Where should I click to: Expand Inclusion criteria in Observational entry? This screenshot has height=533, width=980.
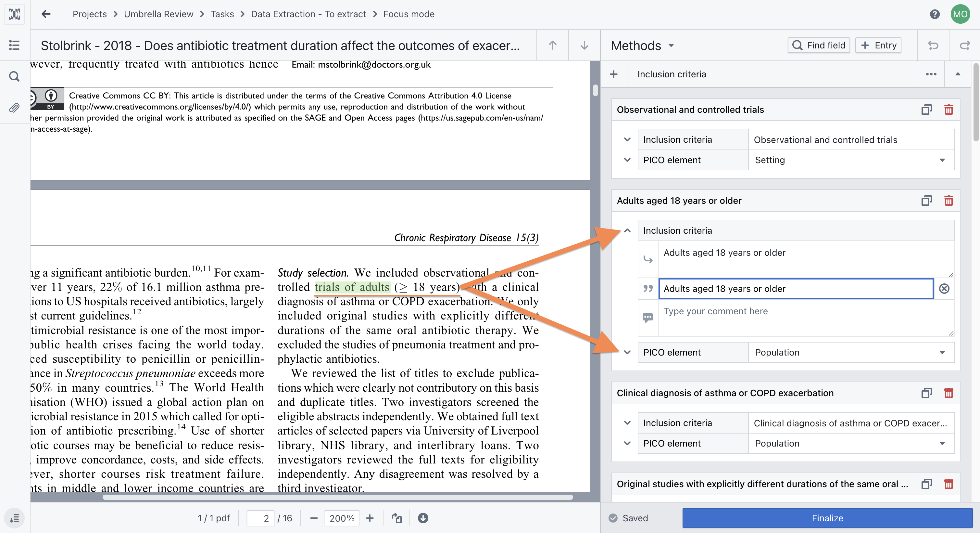(627, 139)
